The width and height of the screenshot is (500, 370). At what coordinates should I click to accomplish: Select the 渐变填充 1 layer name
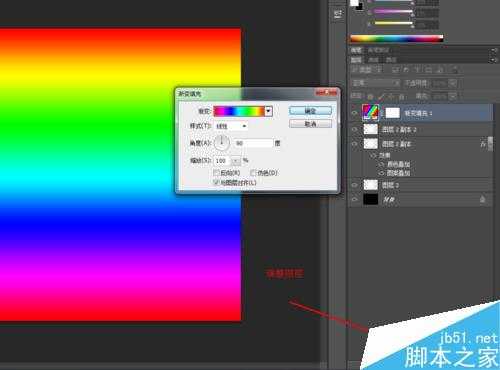coord(418,113)
